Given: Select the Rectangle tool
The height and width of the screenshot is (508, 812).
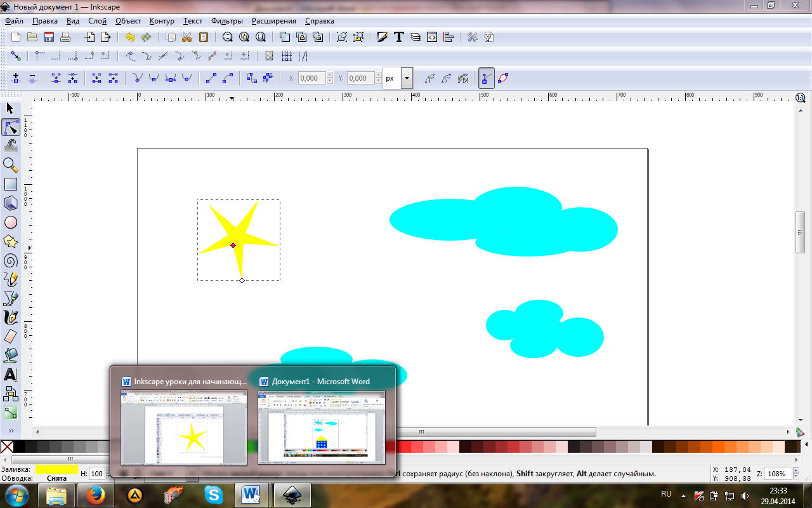Looking at the screenshot, I should [10, 184].
